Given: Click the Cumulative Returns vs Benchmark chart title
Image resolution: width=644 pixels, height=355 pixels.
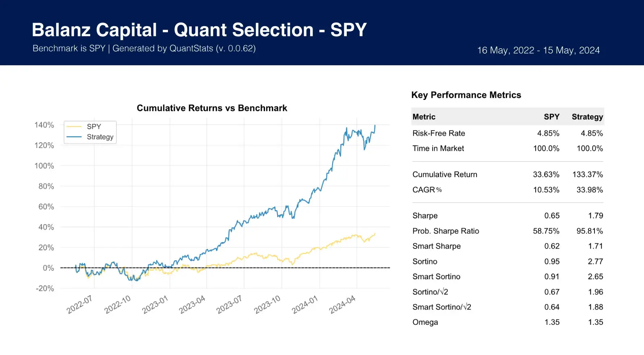Looking at the screenshot, I should (x=212, y=108).
